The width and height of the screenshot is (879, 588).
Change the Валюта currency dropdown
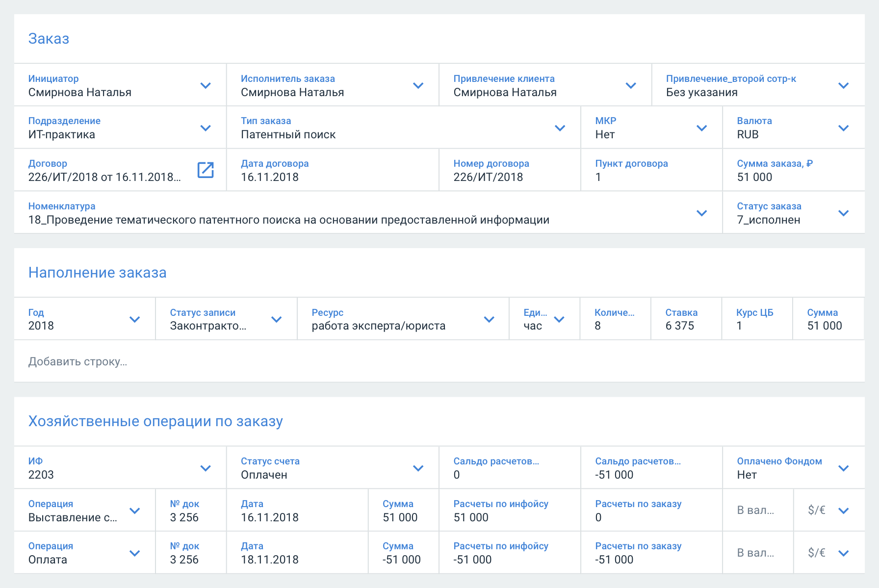coord(843,128)
